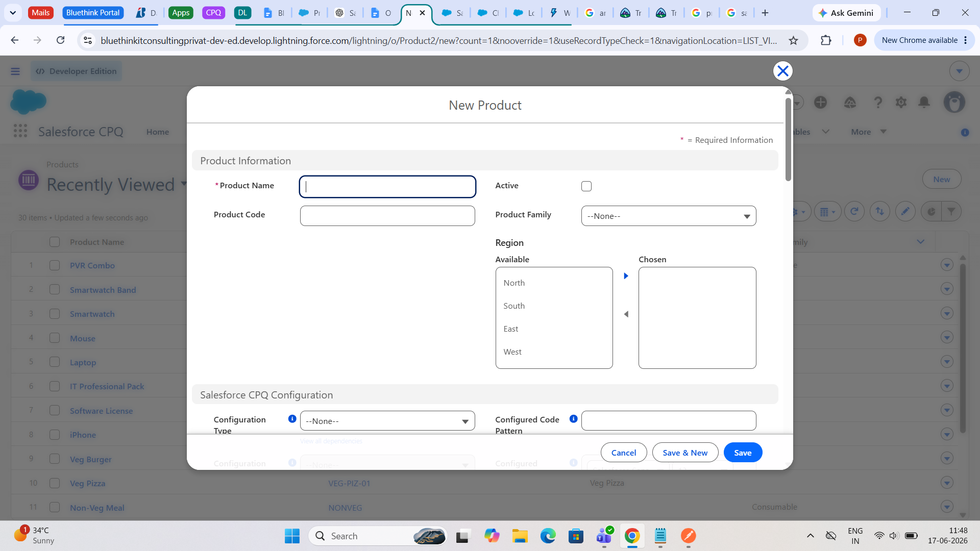This screenshot has height=551, width=980.
Task: Open Salesforce Help question mark icon
Action: click(877, 103)
